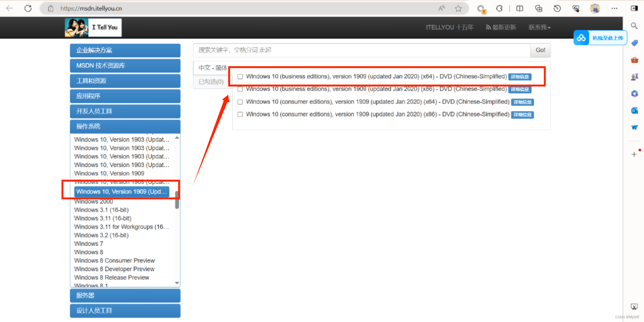
Task: Click the browser address bar URL
Action: point(91,8)
